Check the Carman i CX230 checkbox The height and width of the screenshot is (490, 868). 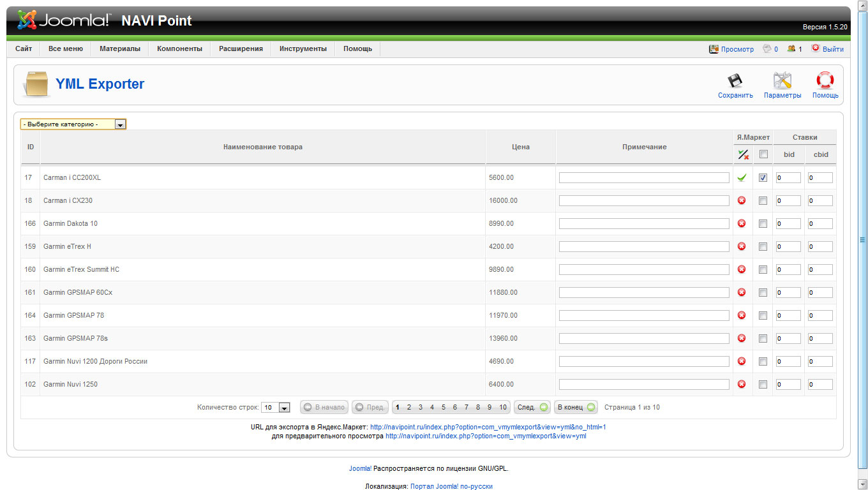763,201
